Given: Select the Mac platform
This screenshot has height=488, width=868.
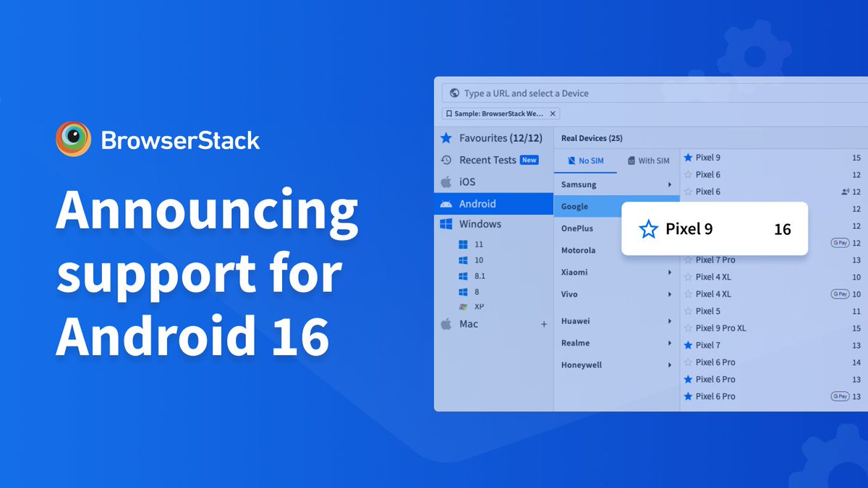Looking at the screenshot, I should pos(494,324).
